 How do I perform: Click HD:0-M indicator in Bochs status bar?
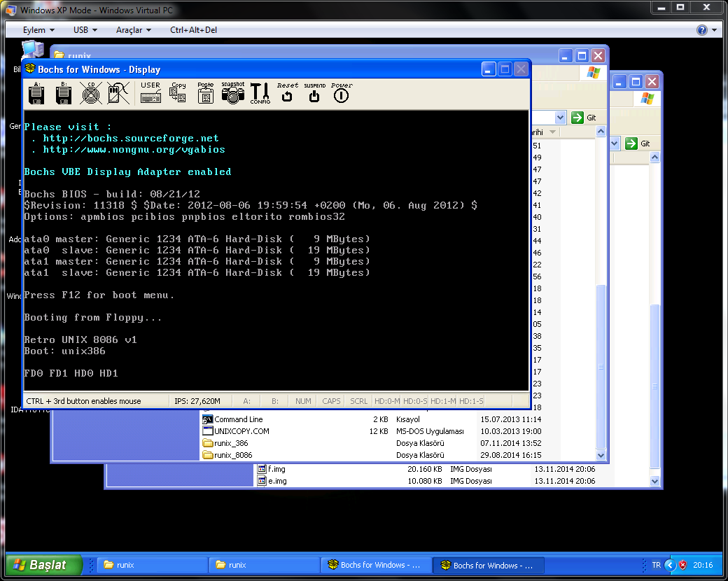tap(387, 401)
